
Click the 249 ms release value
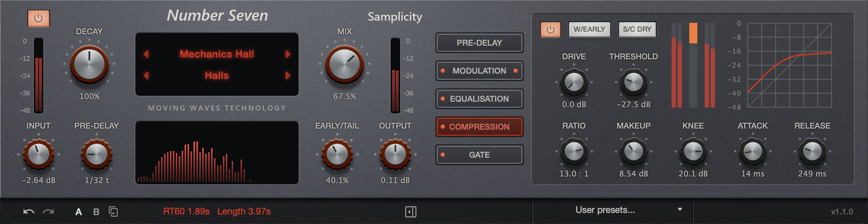(x=812, y=174)
